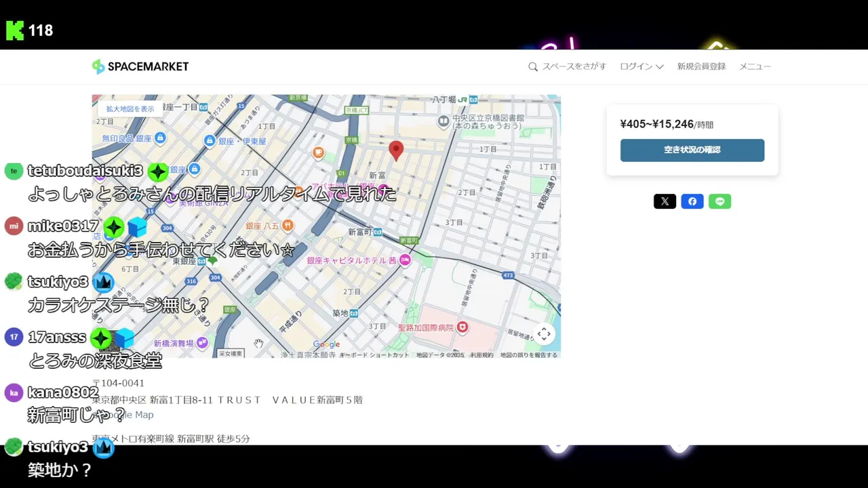Open 新規会員登録 registration link

pos(701,66)
